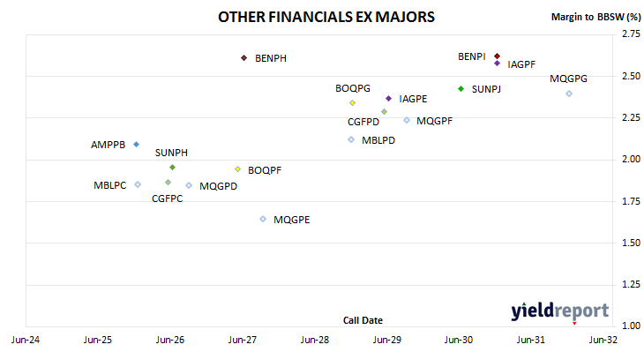644x352 pixels.
Task: Open the yieldreport logo link
Action: coord(560,311)
